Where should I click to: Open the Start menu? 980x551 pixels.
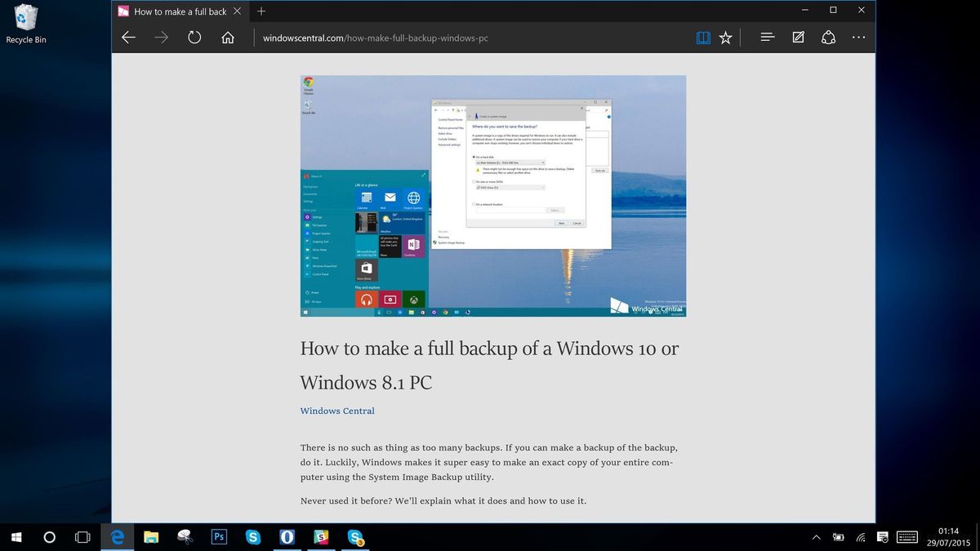click(16, 537)
